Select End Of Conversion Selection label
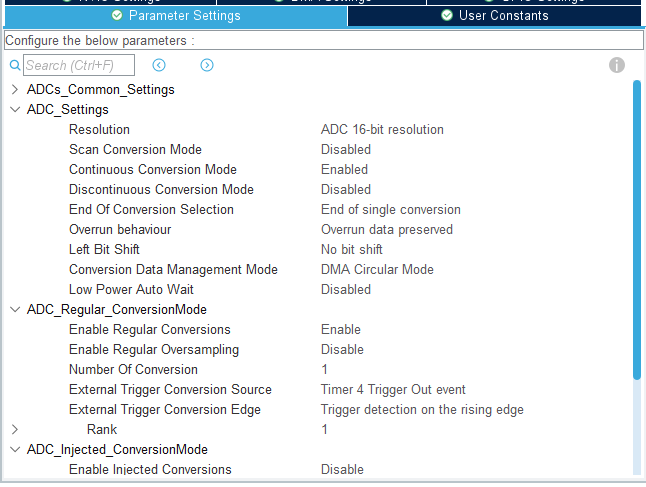Viewport: 646px width, 487px height. [152, 210]
